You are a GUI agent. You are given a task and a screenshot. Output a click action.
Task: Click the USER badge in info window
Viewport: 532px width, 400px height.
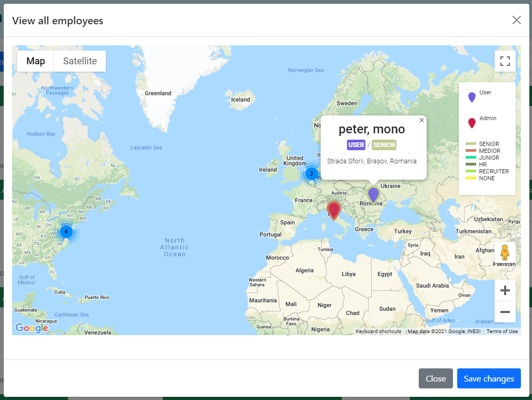[356, 145]
